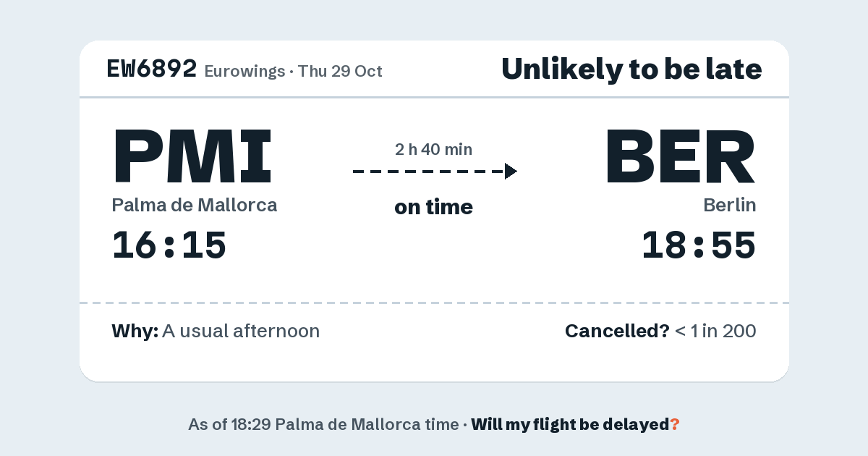Click the dashed flight route arrow
Image resolution: width=868 pixels, height=456 pixels.
pyautogui.click(x=435, y=172)
